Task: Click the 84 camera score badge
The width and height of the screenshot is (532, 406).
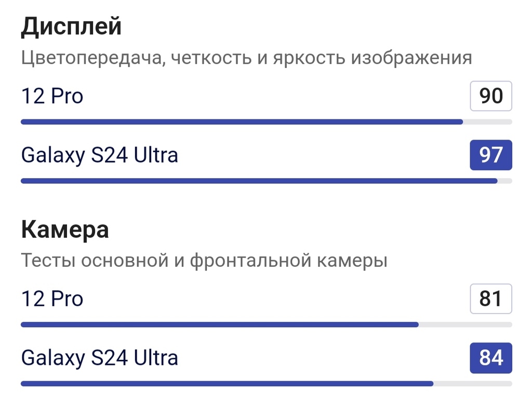Action: (x=491, y=358)
